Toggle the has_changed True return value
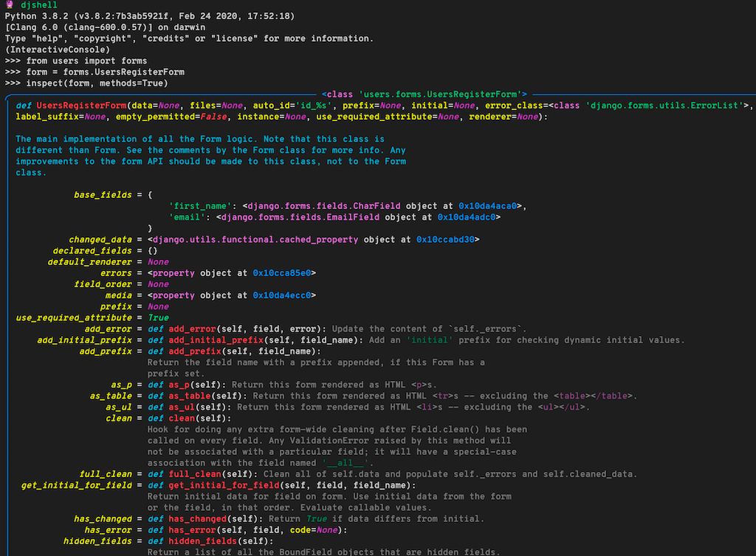The width and height of the screenshot is (756, 556). pos(317,518)
